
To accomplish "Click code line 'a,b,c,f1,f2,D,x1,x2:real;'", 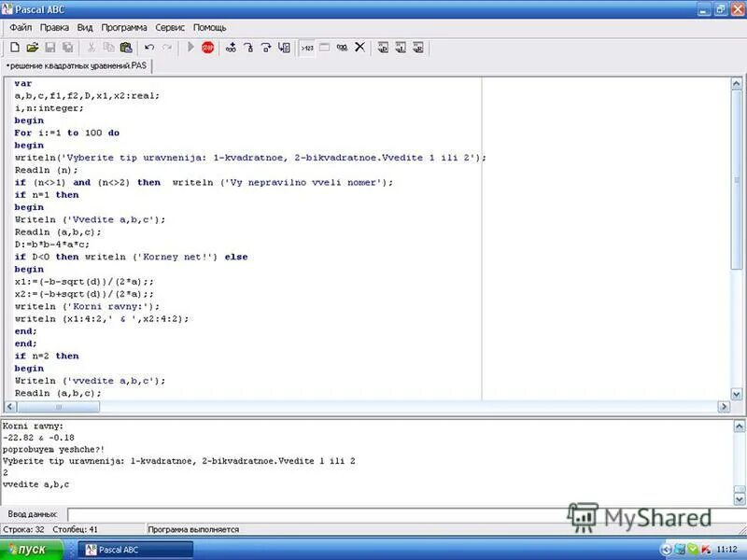I will coord(87,96).
